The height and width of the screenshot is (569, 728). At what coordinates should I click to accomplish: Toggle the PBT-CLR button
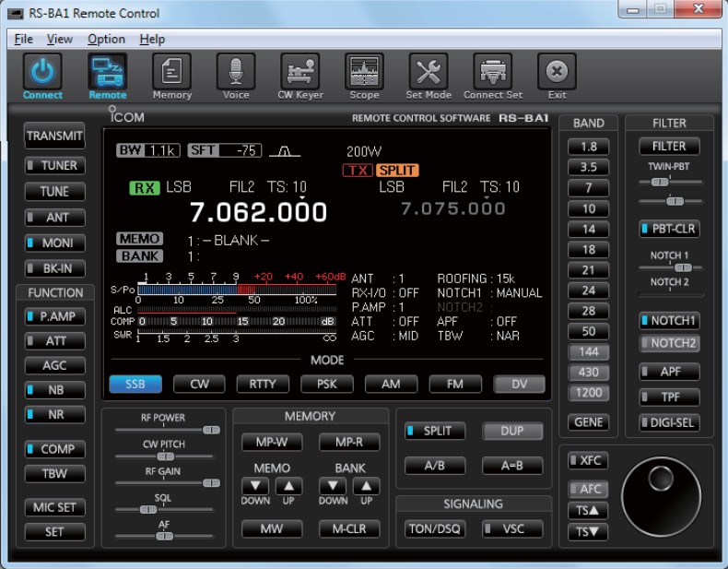tap(669, 229)
